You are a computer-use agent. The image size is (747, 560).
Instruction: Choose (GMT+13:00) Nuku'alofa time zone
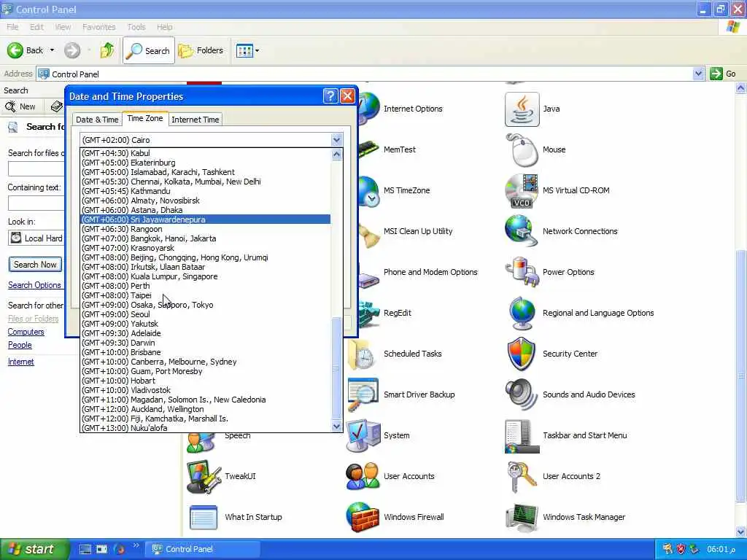(x=205, y=428)
